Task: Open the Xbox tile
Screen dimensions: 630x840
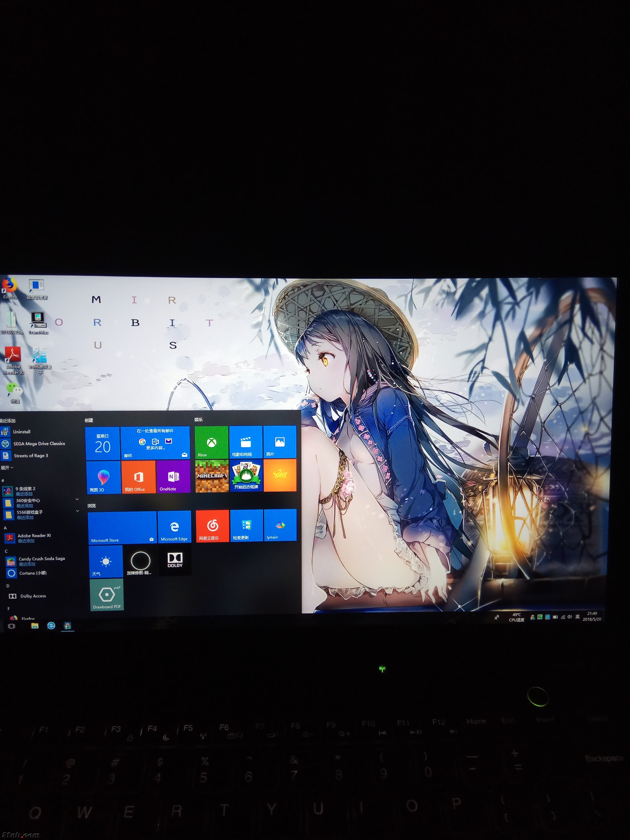Action: 212,442
